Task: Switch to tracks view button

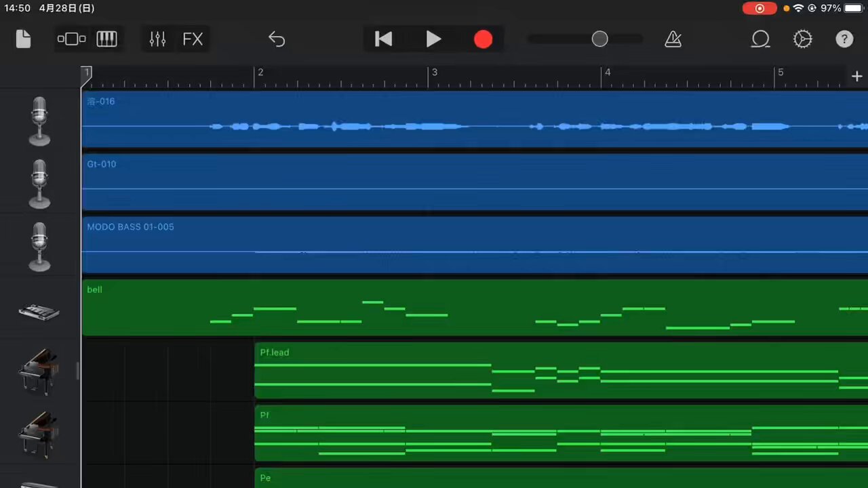Action: (x=71, y=39)
